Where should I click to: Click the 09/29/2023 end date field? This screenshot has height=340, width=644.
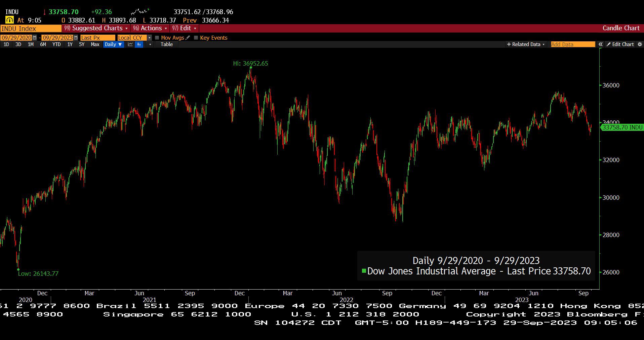[57, 38]
